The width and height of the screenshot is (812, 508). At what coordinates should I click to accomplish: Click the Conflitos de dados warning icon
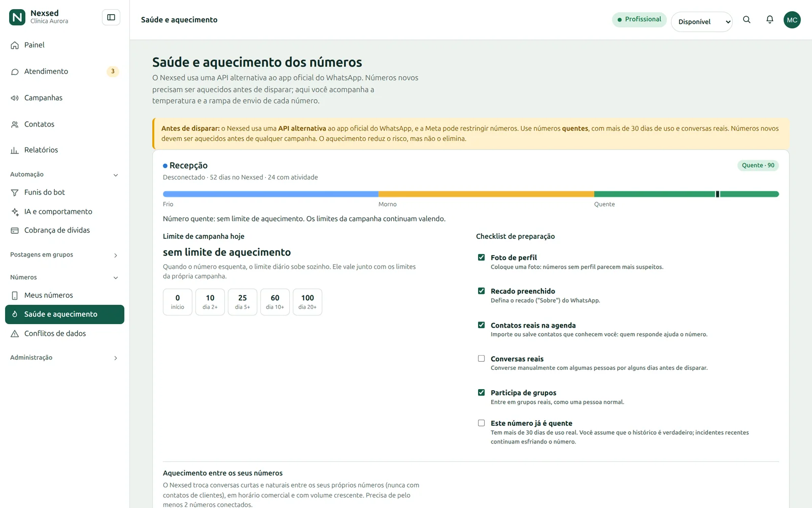click(x=15, y=334)
